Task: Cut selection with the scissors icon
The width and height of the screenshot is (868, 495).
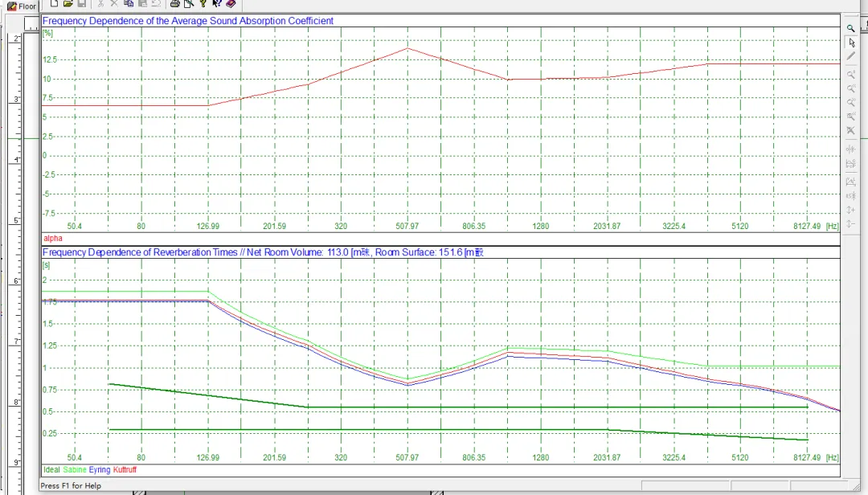Action: click(100, 3)
